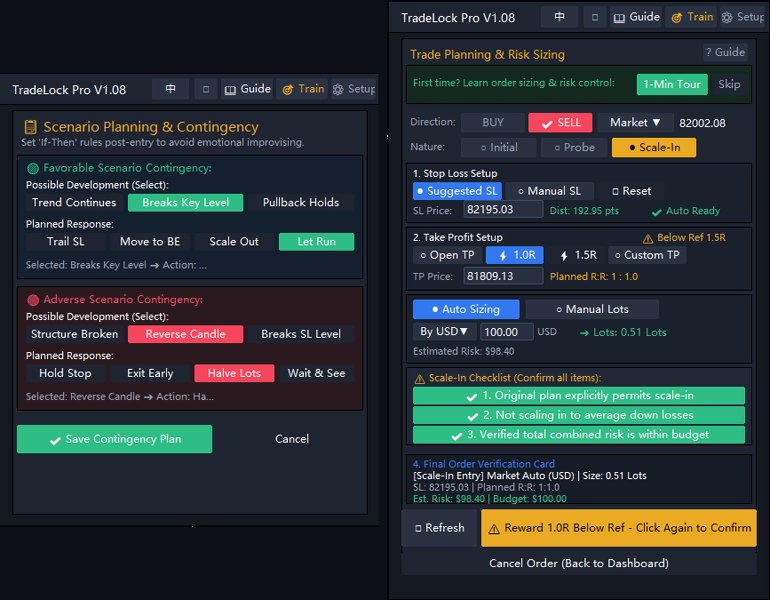This screenshot has height=600, width=770.
Task: Open Guide in the right Trade Planning window
Action: (x=636, y=17)
